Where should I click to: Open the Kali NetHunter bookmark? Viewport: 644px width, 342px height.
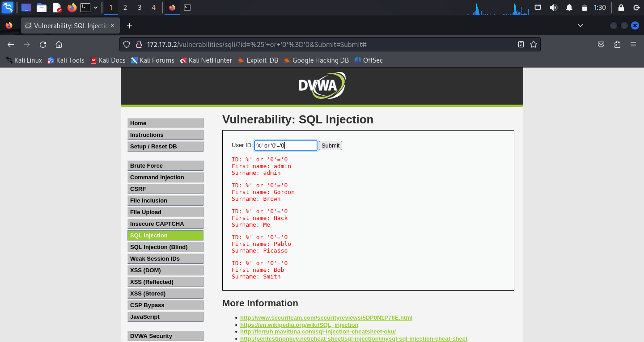[x=206, y=60]
